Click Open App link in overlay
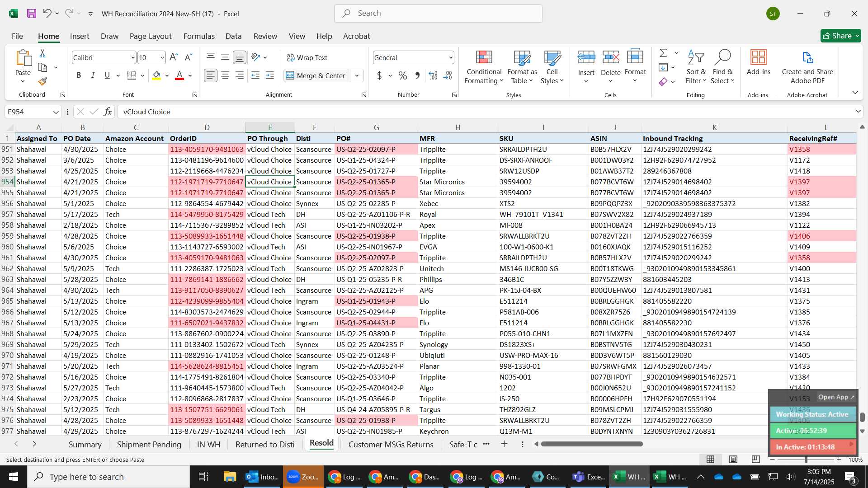Screen dimensions: 868x488 tap(836, 397)
